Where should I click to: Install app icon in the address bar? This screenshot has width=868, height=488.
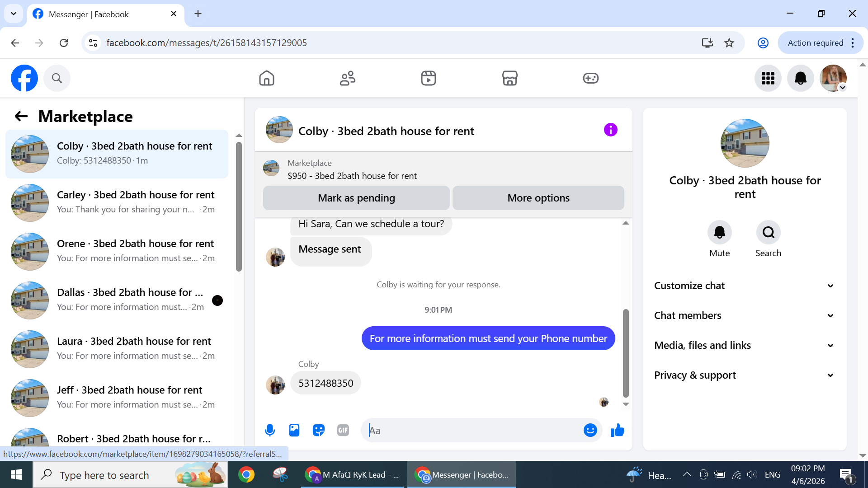point(708,43)
